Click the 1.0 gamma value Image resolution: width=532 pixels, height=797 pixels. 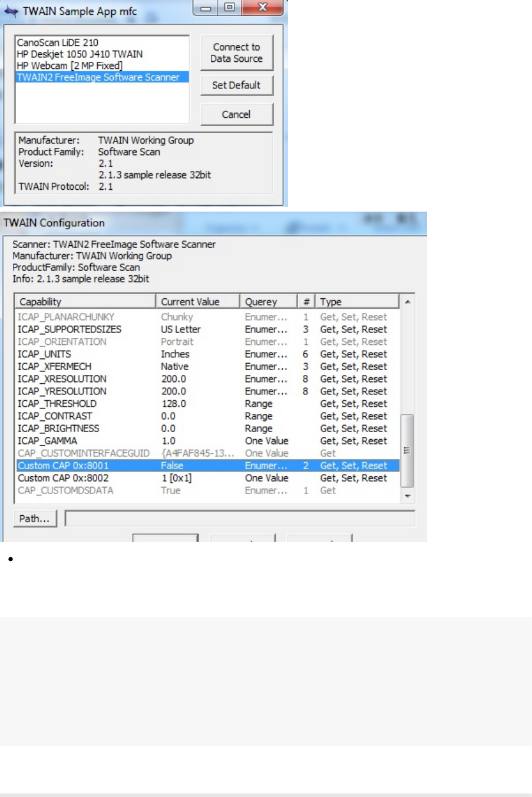[x=168, y=441]
